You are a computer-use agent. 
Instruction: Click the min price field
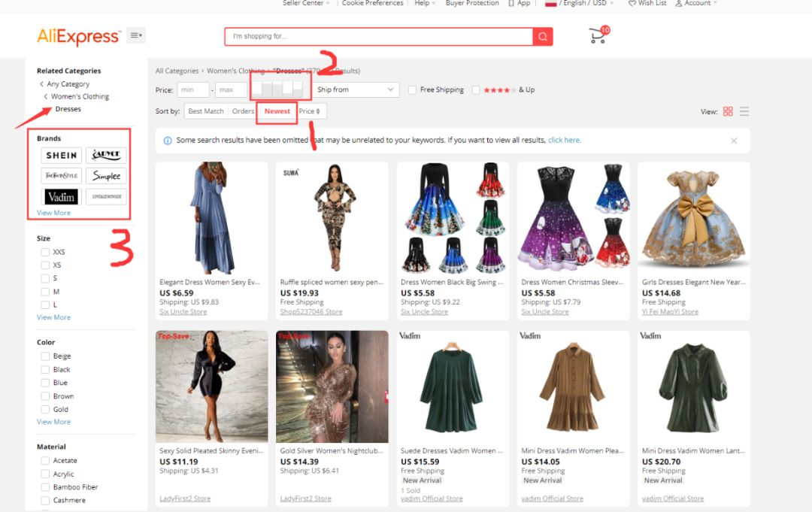pyautogui.click(x=192, y=90)
